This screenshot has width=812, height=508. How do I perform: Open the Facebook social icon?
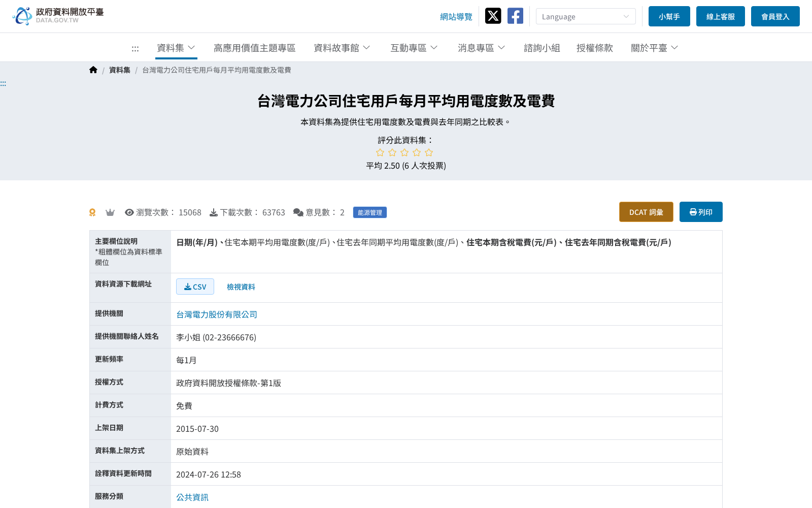click(x=515, y=16)
